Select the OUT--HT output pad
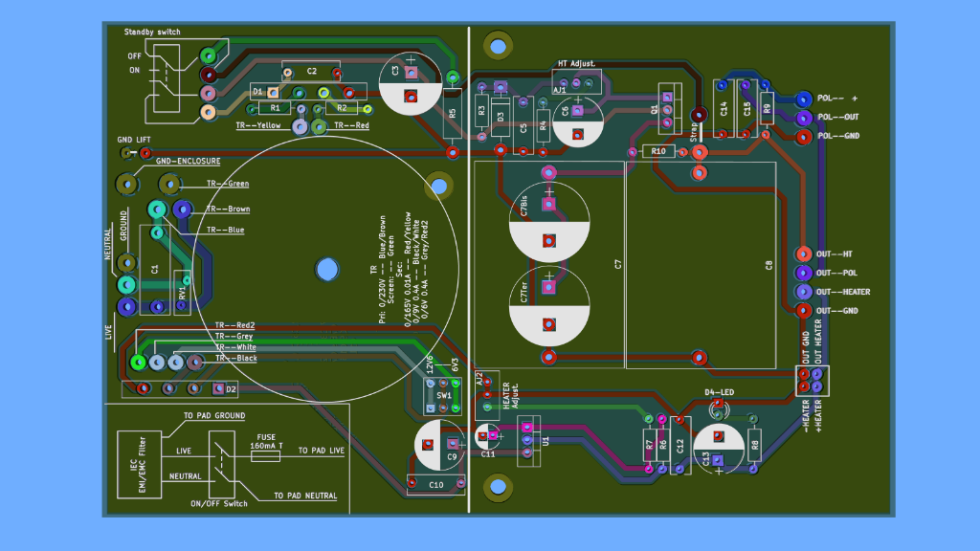This screenshot has height=551, width=980. click(803, 254)
